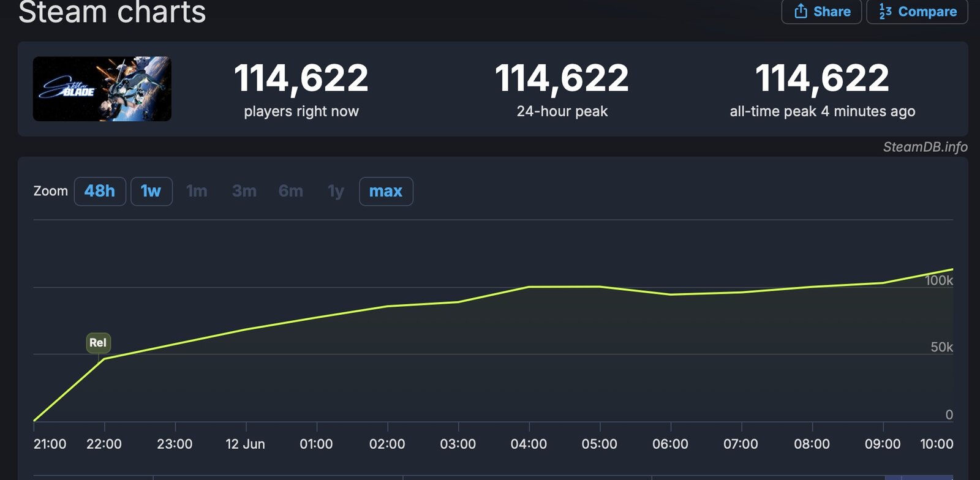Click the 12 Jun date axis label
The height and width of the screenshot is (480, 980).
coord(245,444)
